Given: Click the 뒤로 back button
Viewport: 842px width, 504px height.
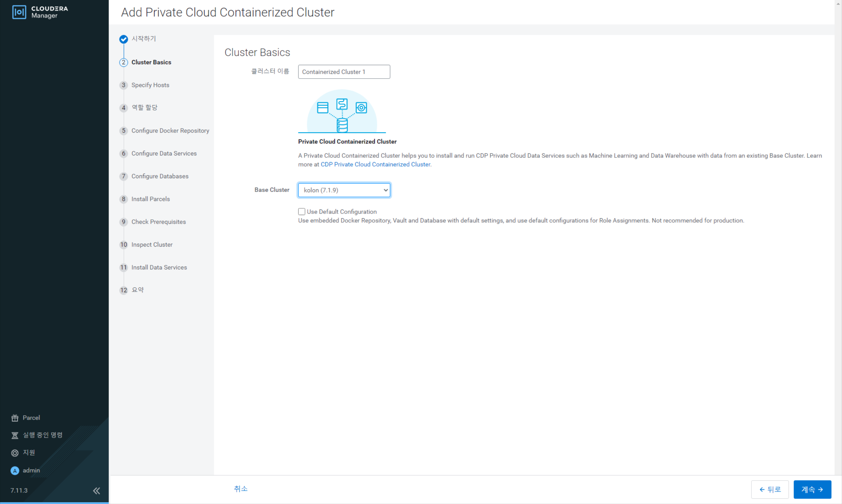Looking at the screenshot, I should point(770,489).
